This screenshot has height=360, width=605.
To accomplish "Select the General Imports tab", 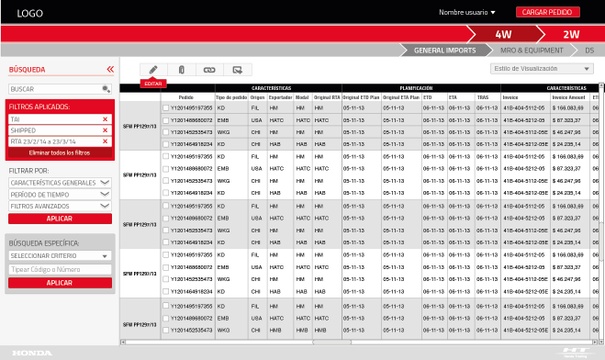I will coord(445,50).
